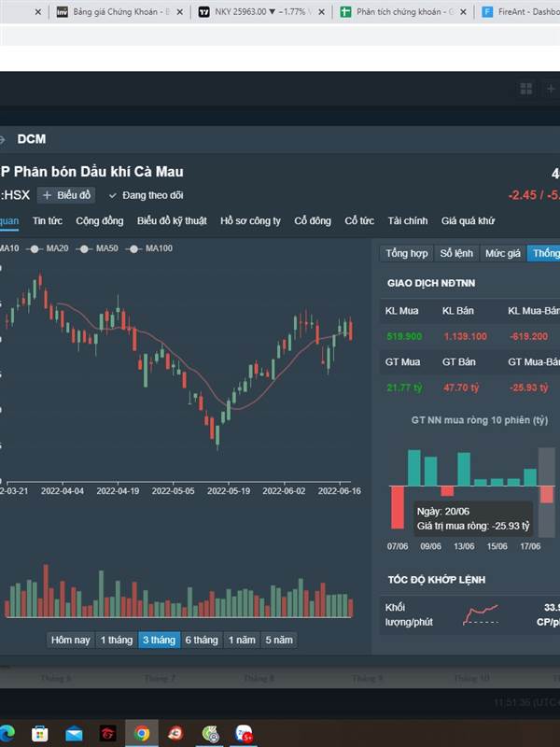Open the Hồ sơ công ty tab
The height and width of the screenshot is (747, 560).
coord(250,220)
